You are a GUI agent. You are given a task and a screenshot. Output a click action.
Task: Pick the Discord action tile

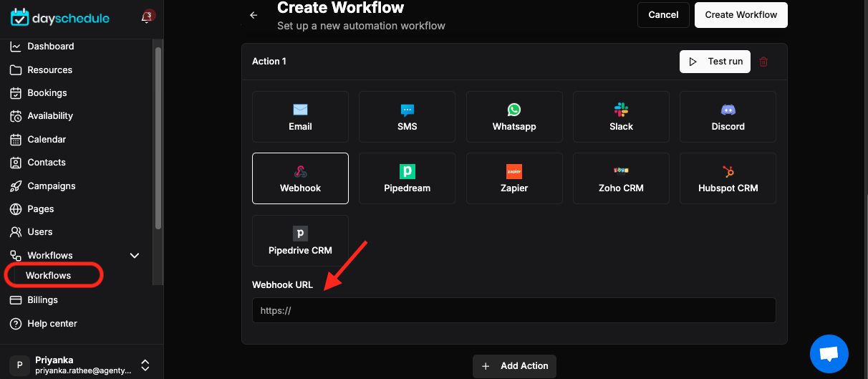728,117
